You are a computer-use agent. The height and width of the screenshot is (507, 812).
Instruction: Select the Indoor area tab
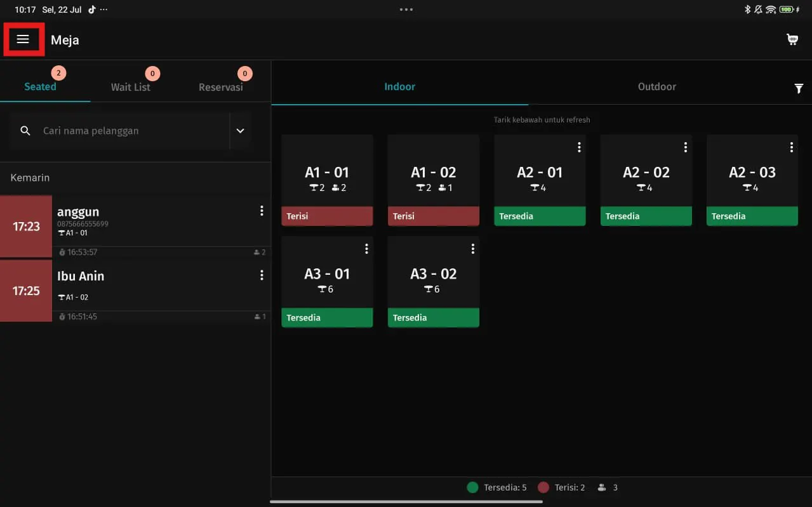pos(399,87)
